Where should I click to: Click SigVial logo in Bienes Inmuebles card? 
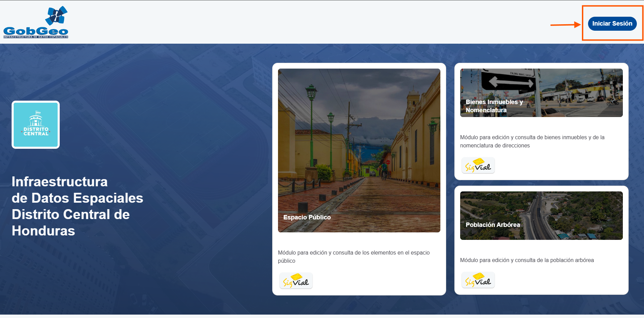pos(478,165)
